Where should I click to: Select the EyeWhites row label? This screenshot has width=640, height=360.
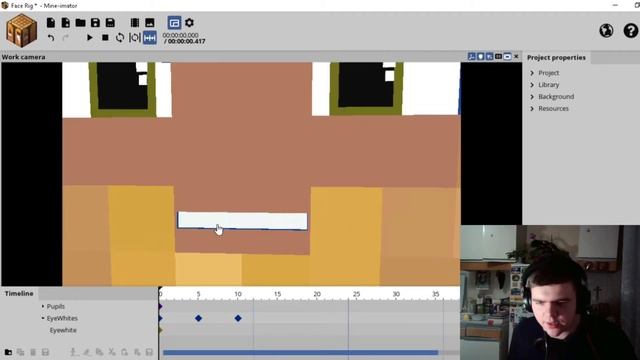(62, 318)
